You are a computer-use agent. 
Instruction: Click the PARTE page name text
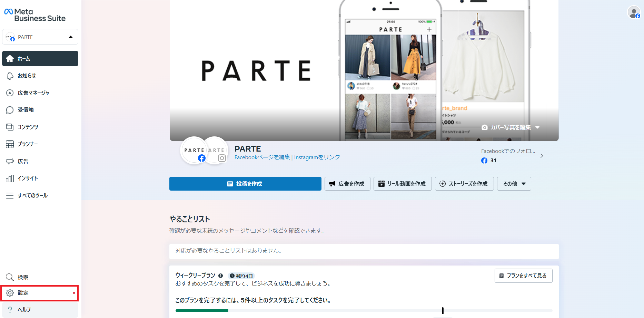click(x=248, y=149)
